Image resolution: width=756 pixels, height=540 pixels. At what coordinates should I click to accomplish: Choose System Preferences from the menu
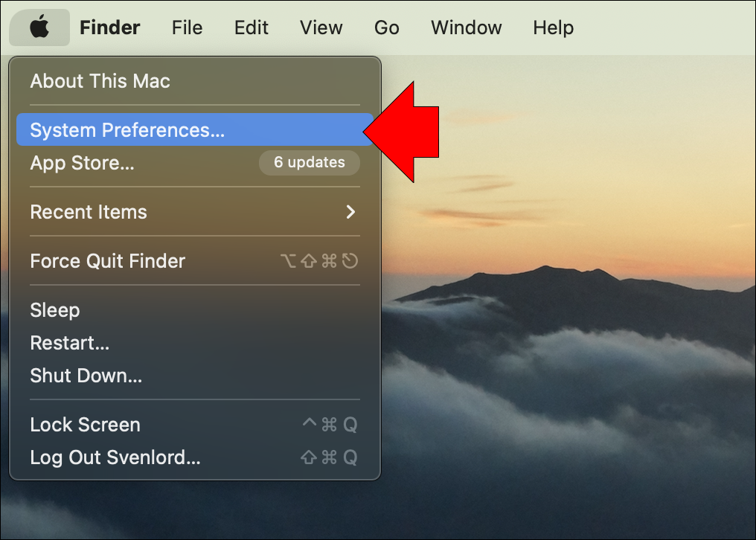(126, 130)
